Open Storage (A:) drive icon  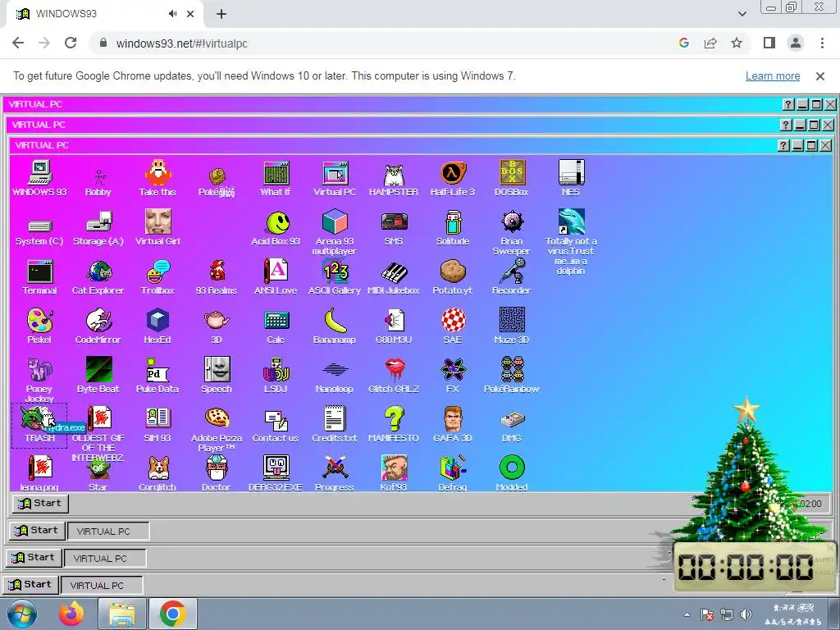point(98,230)
